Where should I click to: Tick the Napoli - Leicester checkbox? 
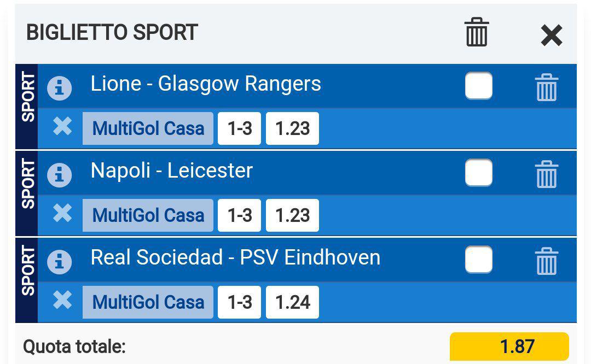pyautogui.click(x=478, y=173)
